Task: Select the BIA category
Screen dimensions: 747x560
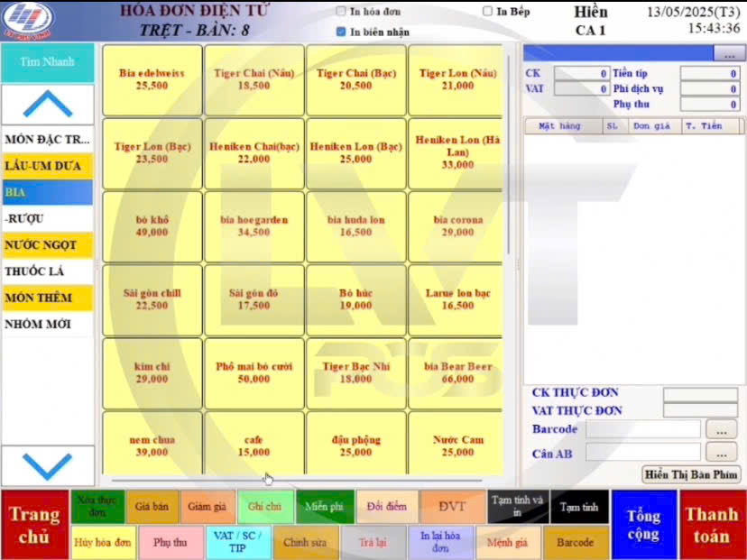Action: (47, 192)
